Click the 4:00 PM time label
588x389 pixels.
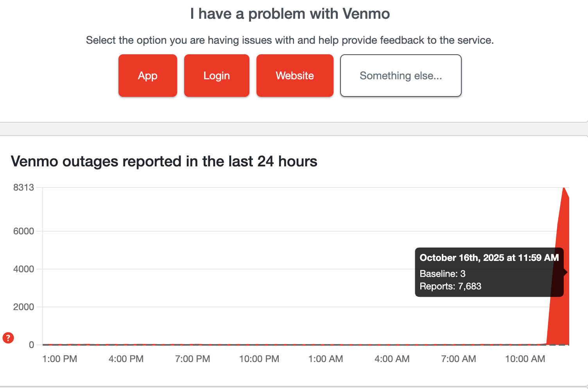[126, 359]
